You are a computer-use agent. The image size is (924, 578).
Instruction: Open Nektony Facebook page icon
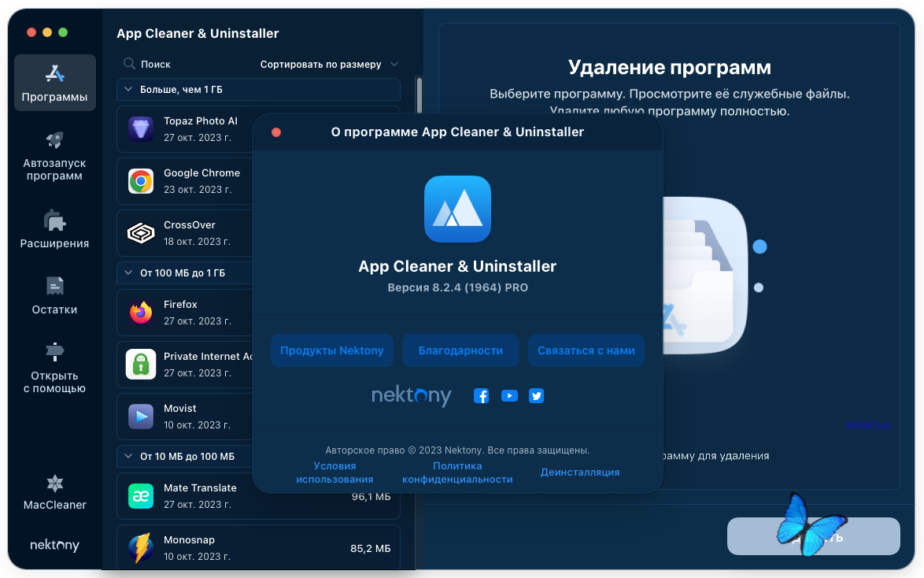(x=481, y=396)
